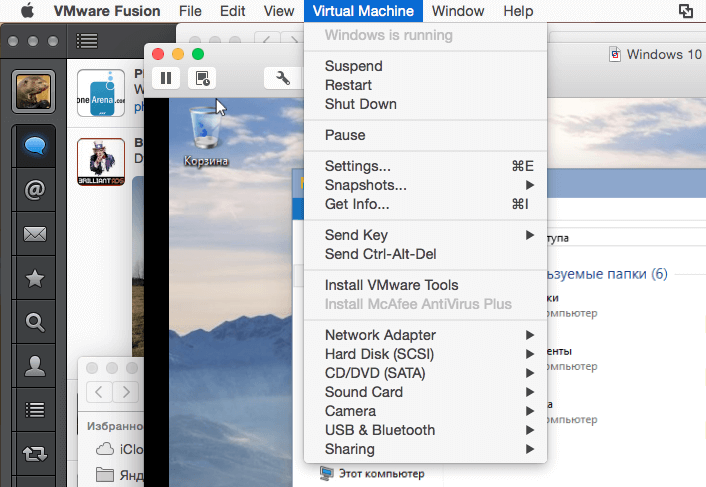Expand the CD/DVD (SATA) submenu
The height and width of the screenshot is (487, 706).
(x=425, y=373)
